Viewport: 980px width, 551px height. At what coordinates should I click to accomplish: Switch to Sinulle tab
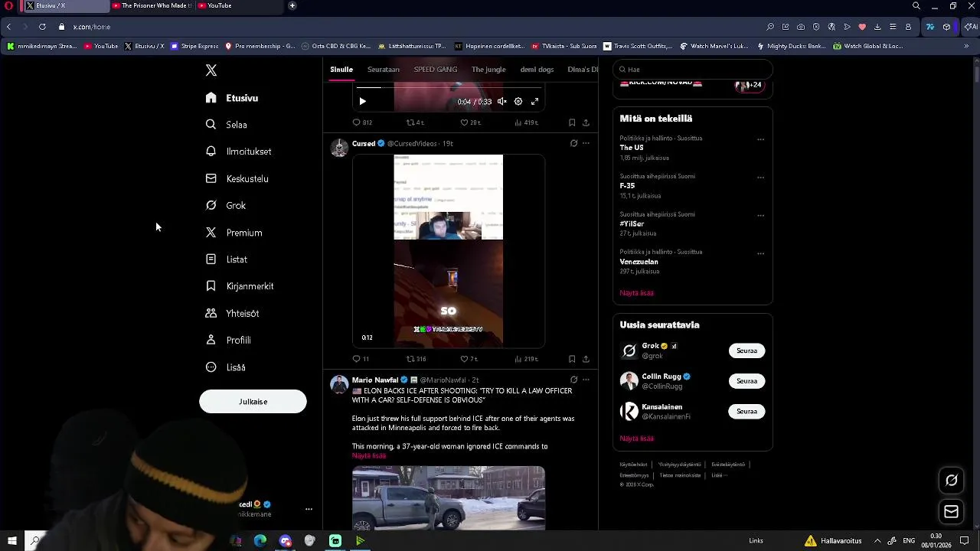pyautogui.click(x=341, y=69)
